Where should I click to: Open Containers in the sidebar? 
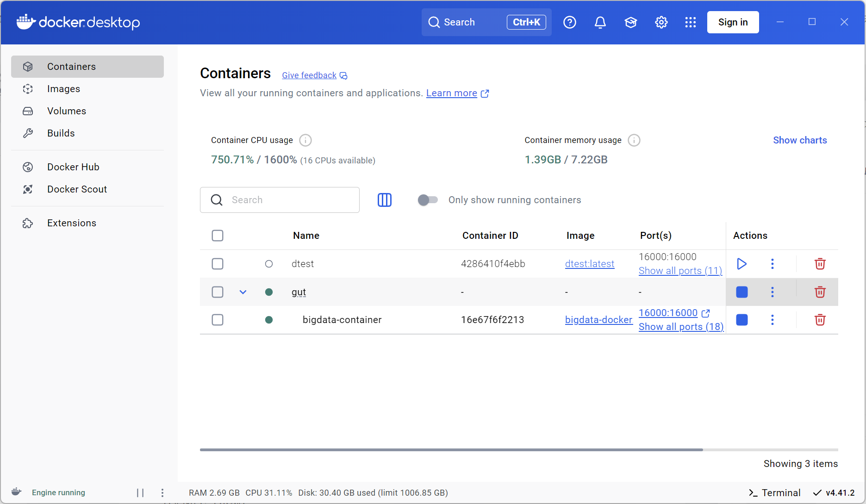(x=87, y=67)
